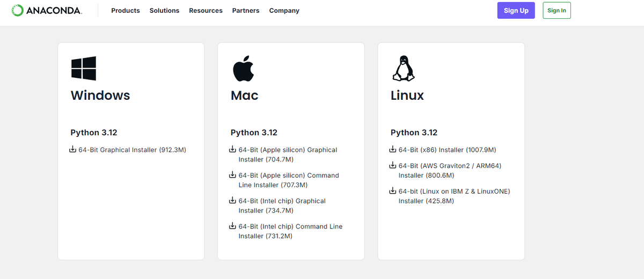Screen dimensions: 644x279
Task: Click the Linux penguin icon
Action: click(404, 69)
